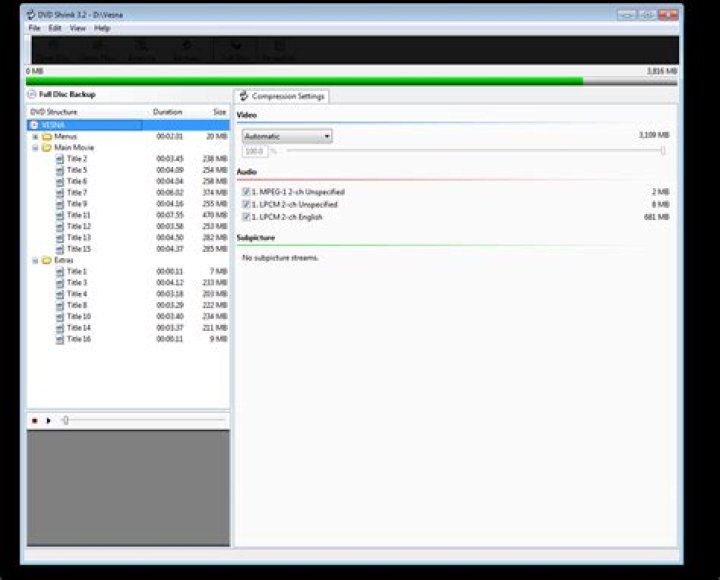Play the preview video
Viewport: 720px width, 580px height.
click(48, 421)
